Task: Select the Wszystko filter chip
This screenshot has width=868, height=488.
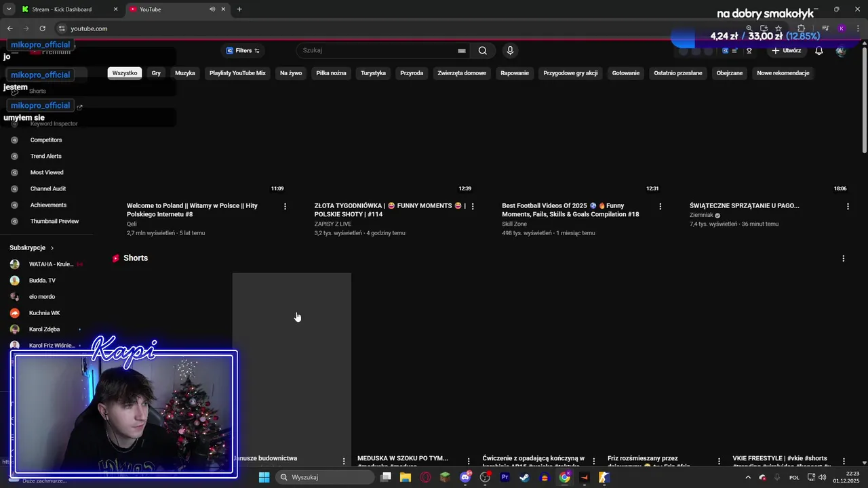Action: click(x=125, y=73)
